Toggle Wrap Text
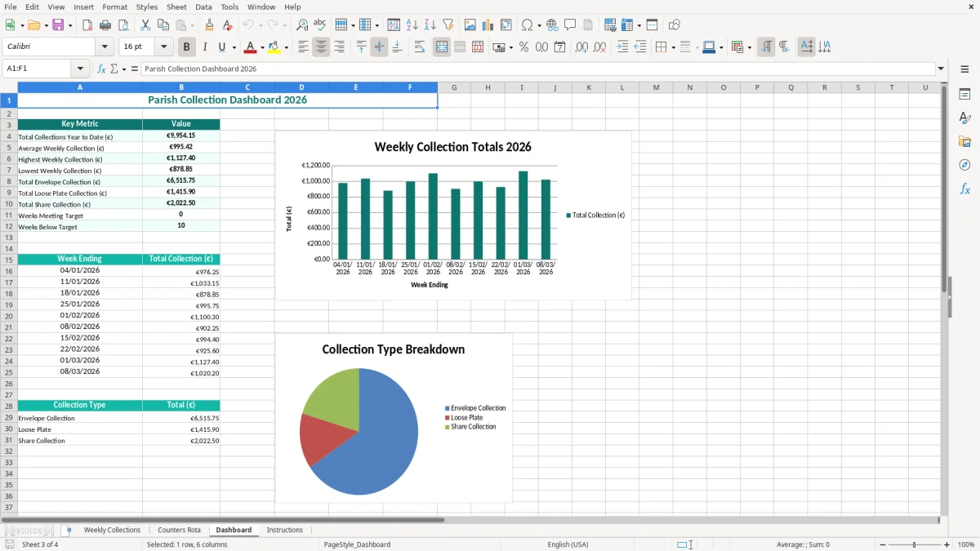The height and width of the screenshot is (551, 980). (x=420, y=47)
